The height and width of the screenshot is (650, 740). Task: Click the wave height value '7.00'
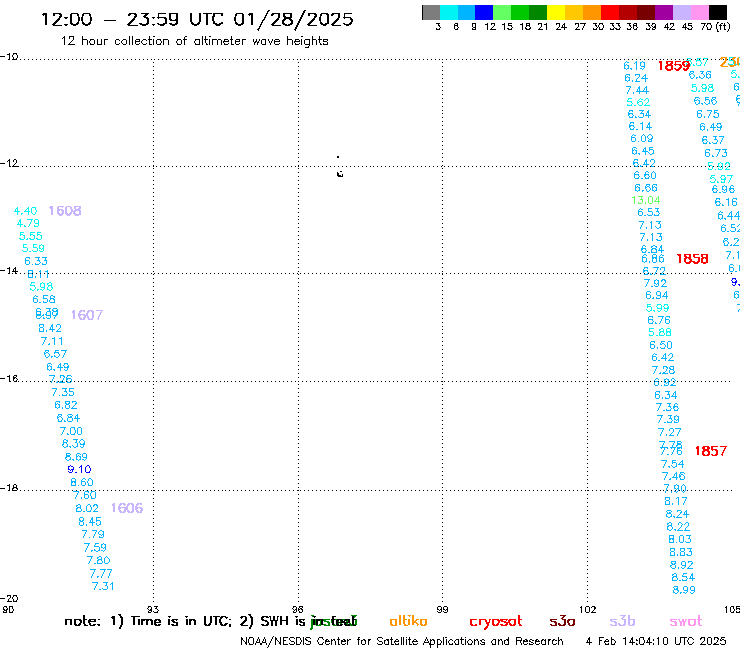tap(71, 431)
